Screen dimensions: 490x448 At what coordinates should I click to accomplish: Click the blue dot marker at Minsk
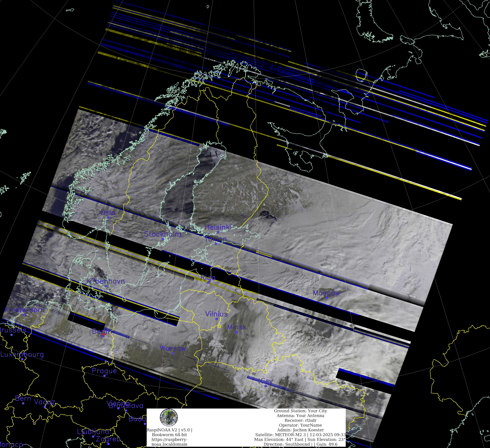click(237, 332)
